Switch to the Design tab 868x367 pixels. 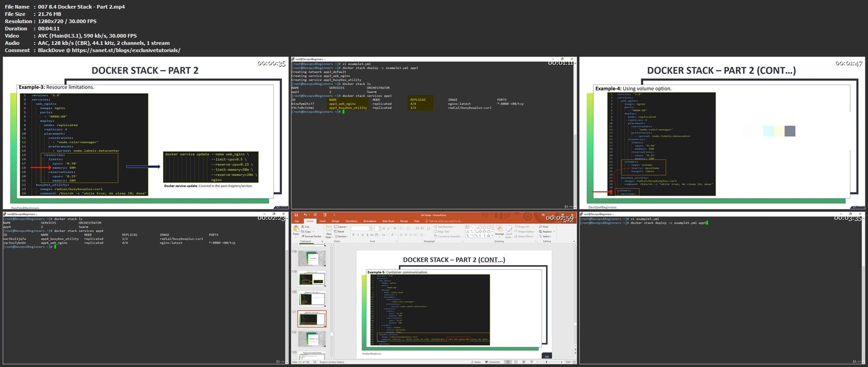pyautogui.click(x=335, y=221)
